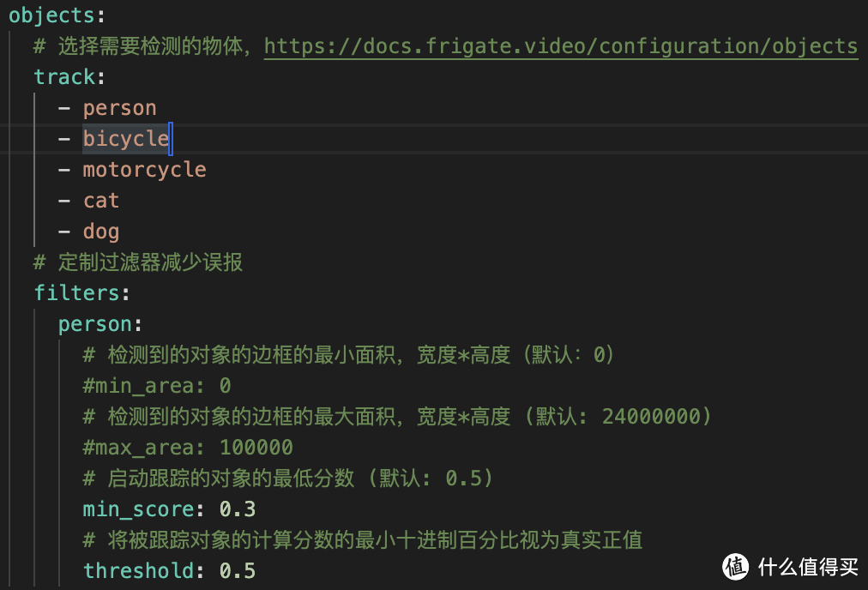
Task: Click the 0.3 value of min_score
Action: pos(238,509)
